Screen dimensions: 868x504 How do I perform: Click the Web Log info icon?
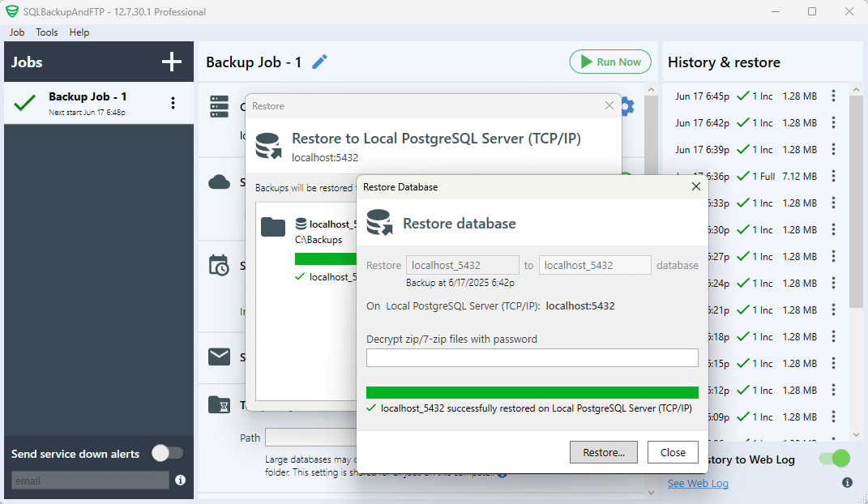847,482
